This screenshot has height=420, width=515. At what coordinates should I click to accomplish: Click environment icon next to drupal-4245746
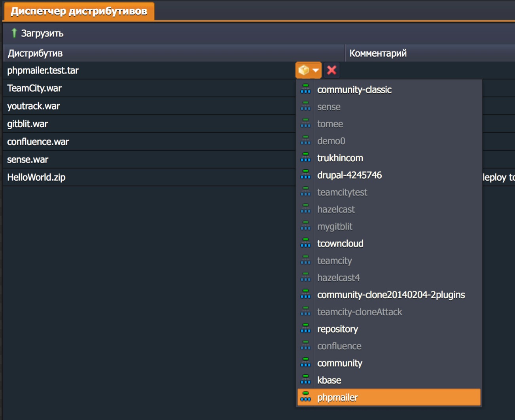[306, 174]
